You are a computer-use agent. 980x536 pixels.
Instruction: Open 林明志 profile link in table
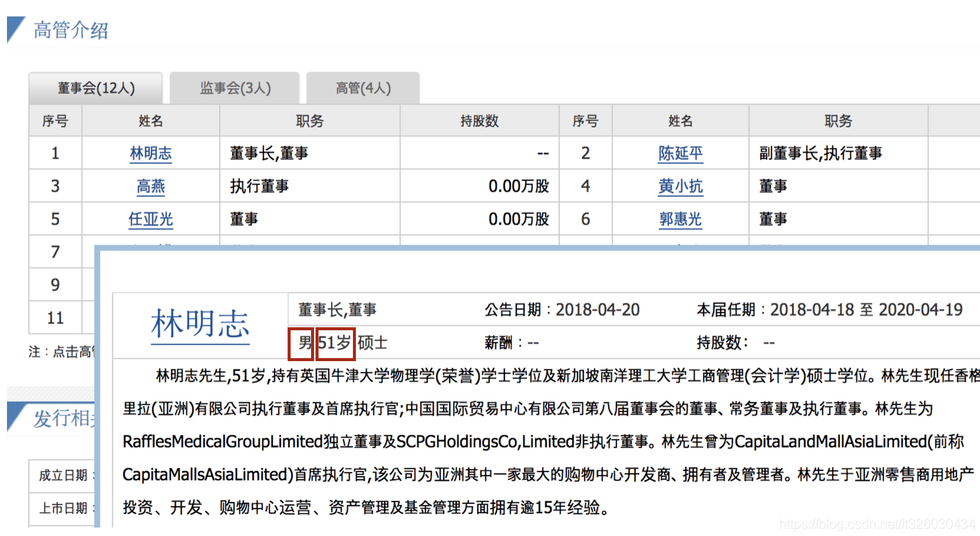point(151,153)
